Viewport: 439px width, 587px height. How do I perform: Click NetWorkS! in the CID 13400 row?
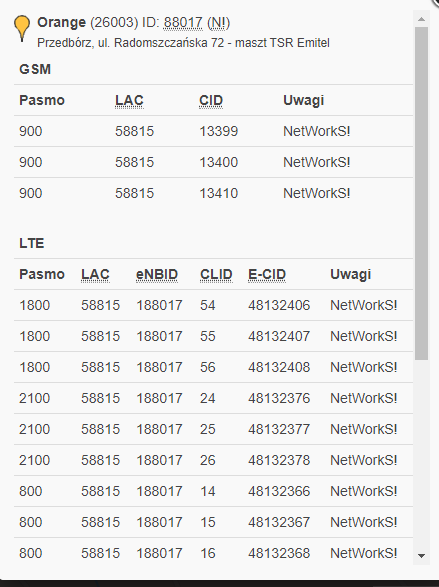click(317, 162)
